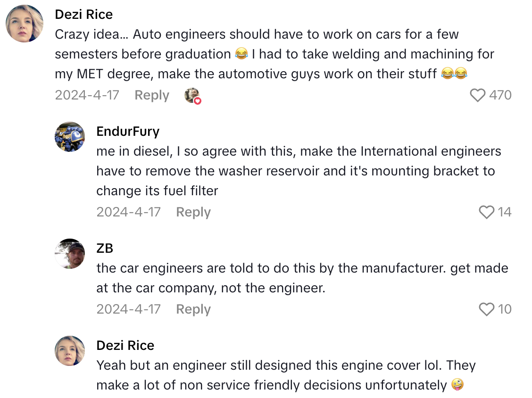This screenshot has width=532, height=398.
Task: Reply to ZB's comment
Action: point(193,309)
